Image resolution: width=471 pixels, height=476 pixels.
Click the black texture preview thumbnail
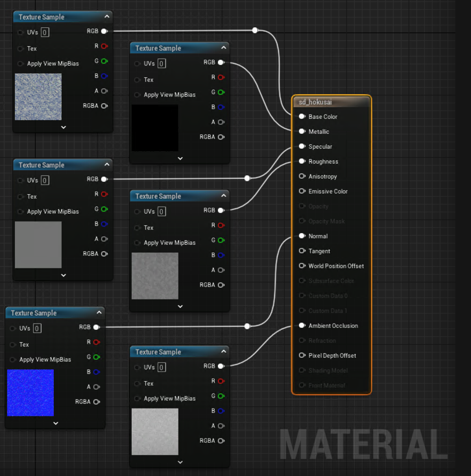click(155, 128)
